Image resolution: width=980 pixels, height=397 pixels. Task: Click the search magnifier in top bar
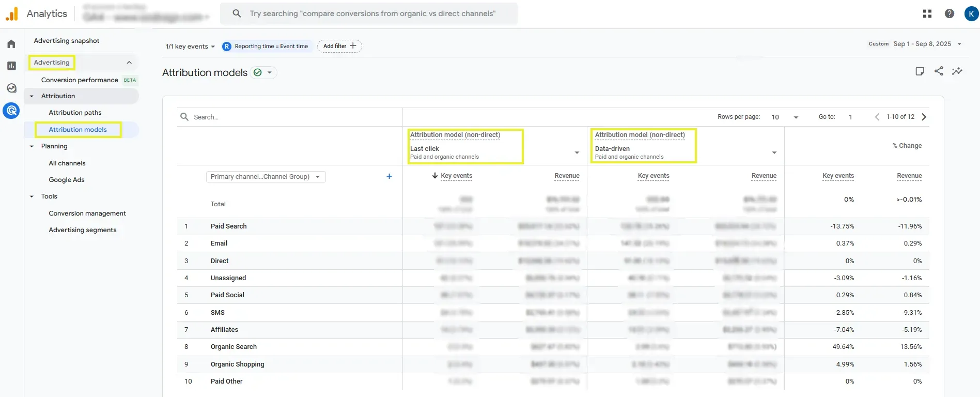click(237, 13)
